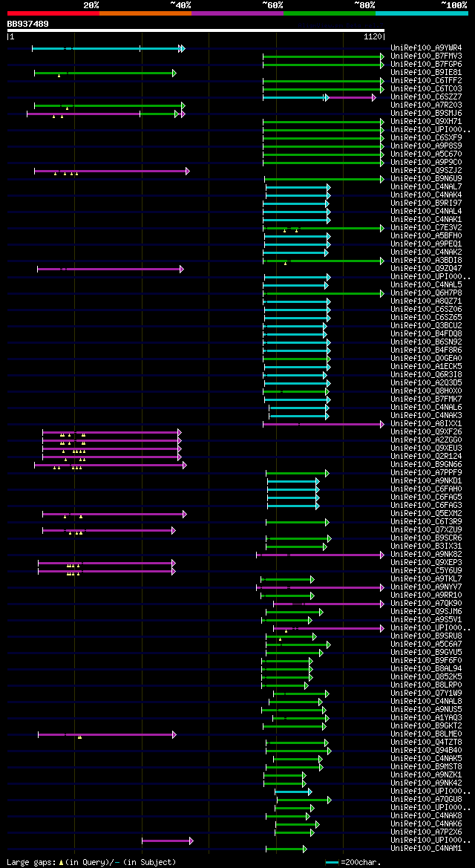
Task: Open hit UniRef100_B9IE81
Action: (426, 73)
